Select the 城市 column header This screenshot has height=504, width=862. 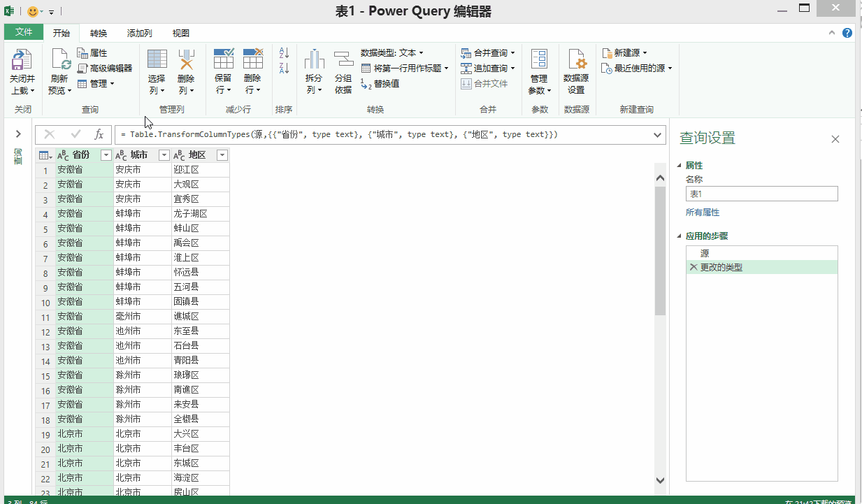coord(138,155)
